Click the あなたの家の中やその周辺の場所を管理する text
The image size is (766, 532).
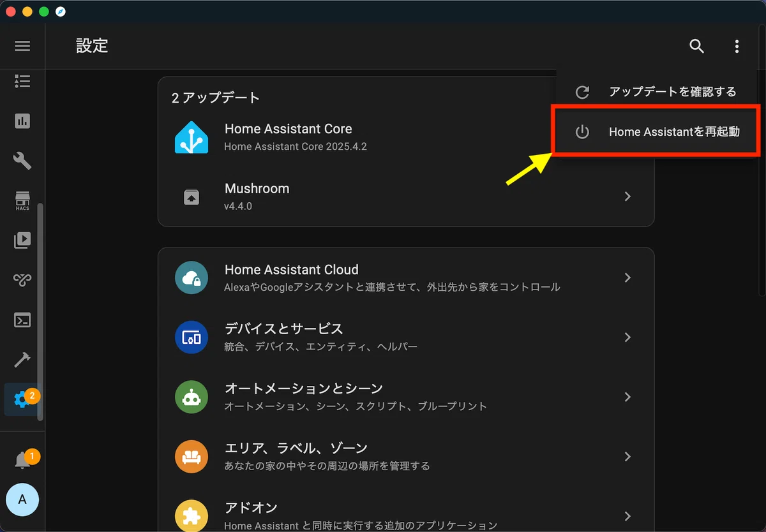[x=327, y=466]
